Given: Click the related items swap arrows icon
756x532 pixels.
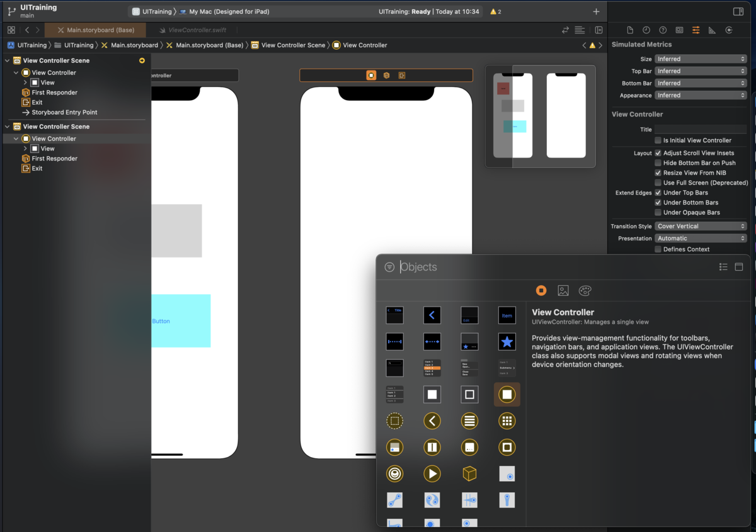Looking at the screenshot, I should click(x=565, y=30).
